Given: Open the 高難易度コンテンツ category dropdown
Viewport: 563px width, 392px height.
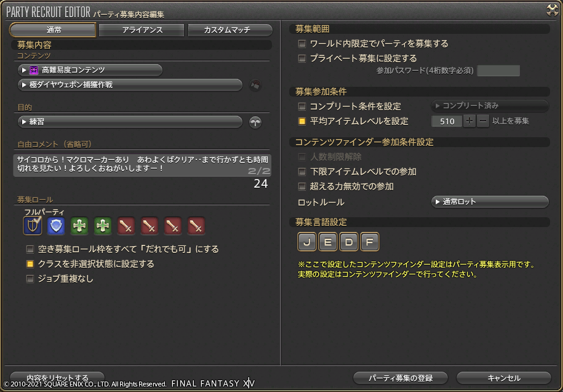Looking at the screenshot, I should (x=90, y=70).
